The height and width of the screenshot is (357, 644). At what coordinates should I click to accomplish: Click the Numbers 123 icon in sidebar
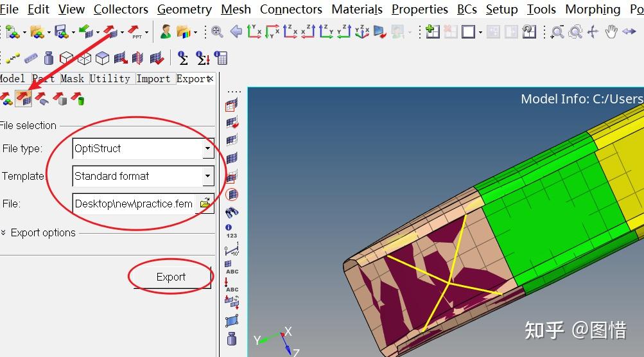pyautogui.click(x=231, y=231)
